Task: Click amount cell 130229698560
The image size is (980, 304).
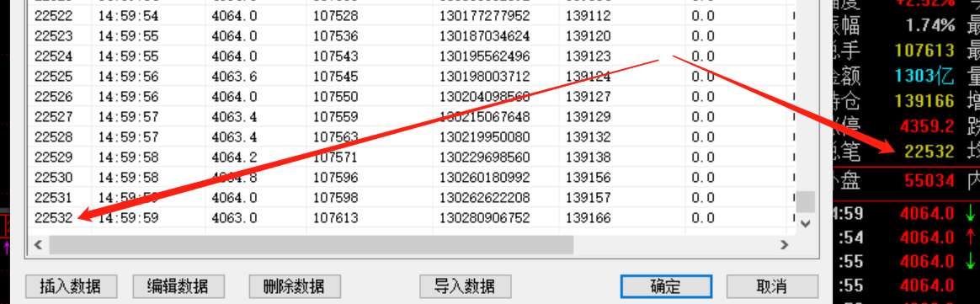Action: coord(485,157)
